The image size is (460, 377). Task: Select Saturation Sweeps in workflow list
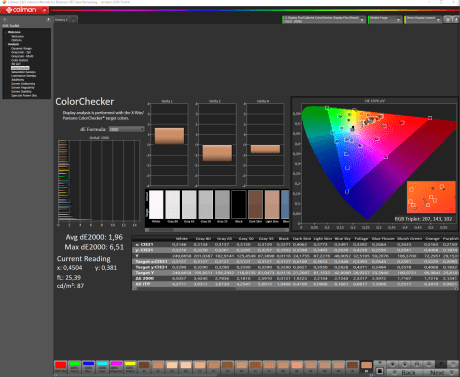click(x=23, y=72)
